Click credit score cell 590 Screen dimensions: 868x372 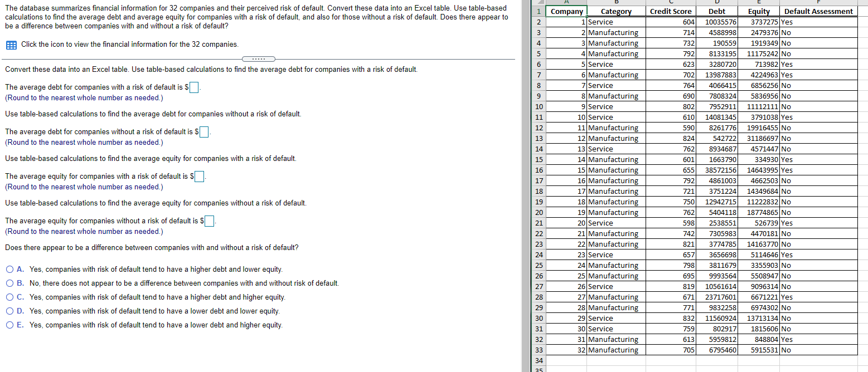671,128
